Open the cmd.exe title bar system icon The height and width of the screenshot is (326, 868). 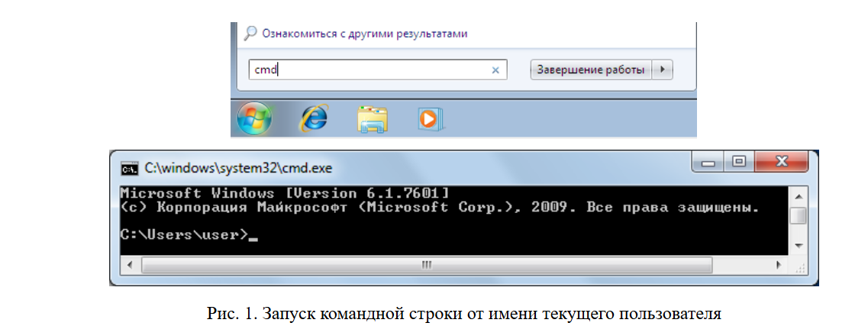tap(130, 168)
